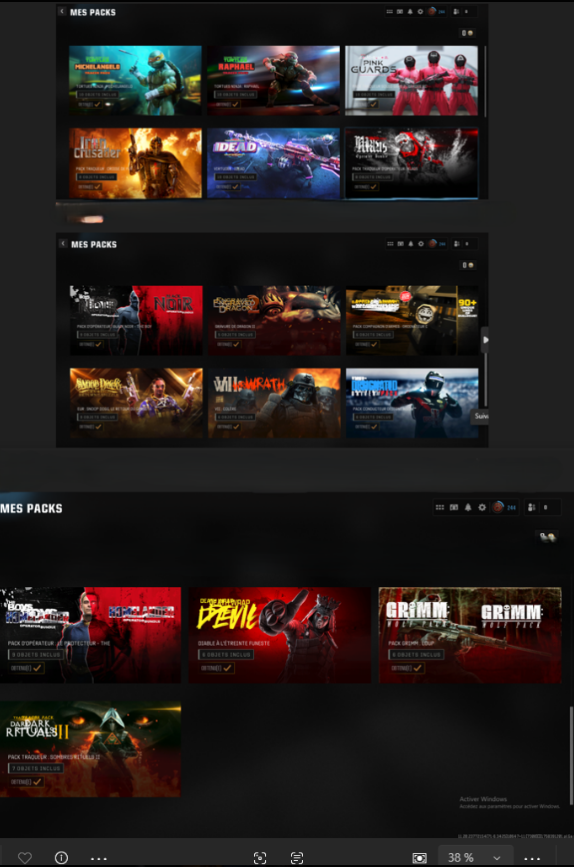This screenshot has width=574, height=867.
Task: Open the 90+ gold companion pack card
Action: (x=412, y=320)
